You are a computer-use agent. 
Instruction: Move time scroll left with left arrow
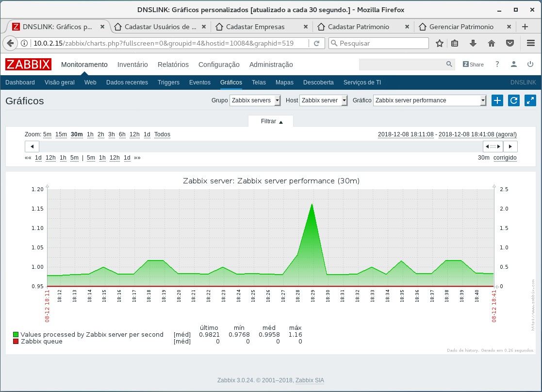click(x=32, y=147)
